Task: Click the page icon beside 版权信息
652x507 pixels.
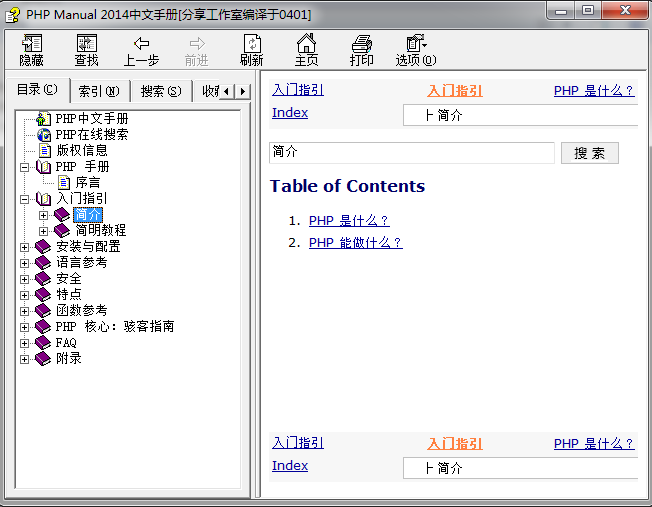Action: coord(44,151)
